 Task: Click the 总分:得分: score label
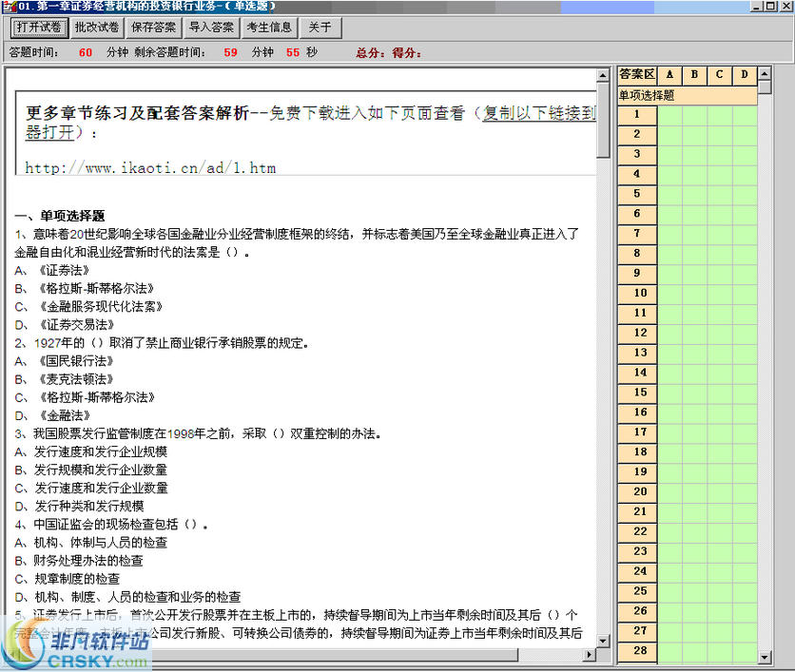click(388, 52)
